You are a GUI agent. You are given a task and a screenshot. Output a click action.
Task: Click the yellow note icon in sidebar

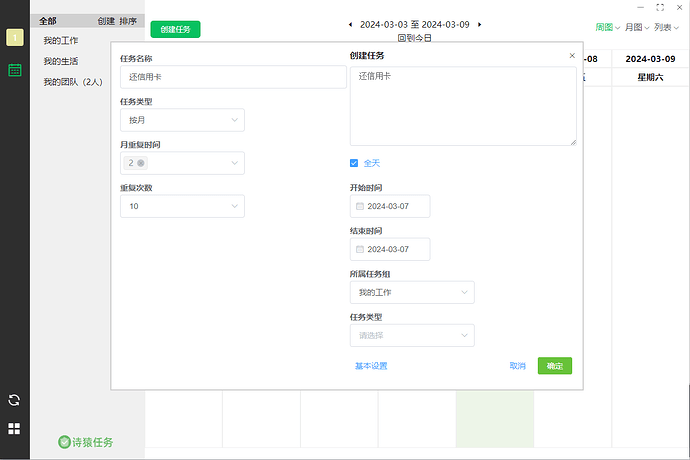tap(15, 37)
